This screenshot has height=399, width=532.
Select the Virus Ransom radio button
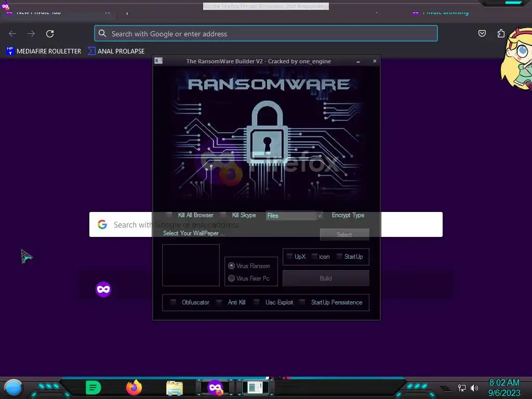click(x=231, y=265)
